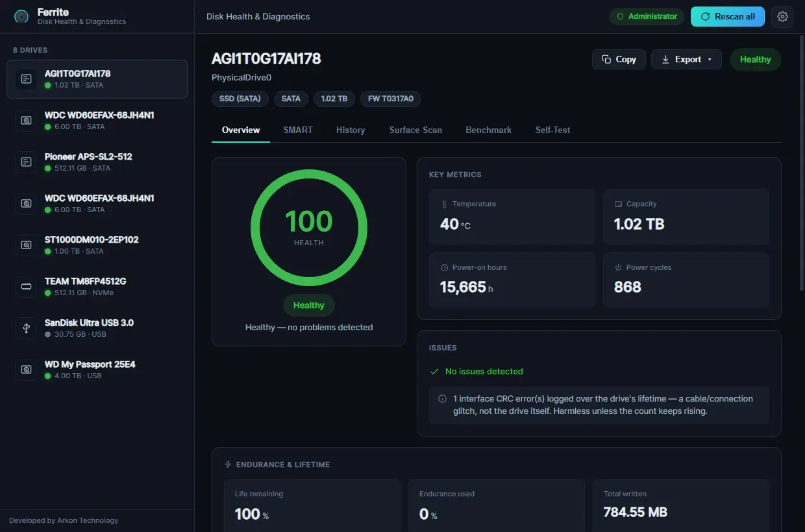The width and height of the screenshot is (805, 532).
Task: Click the WD My Passport 25E4 drive icon
Action: [x=26, y=370]
